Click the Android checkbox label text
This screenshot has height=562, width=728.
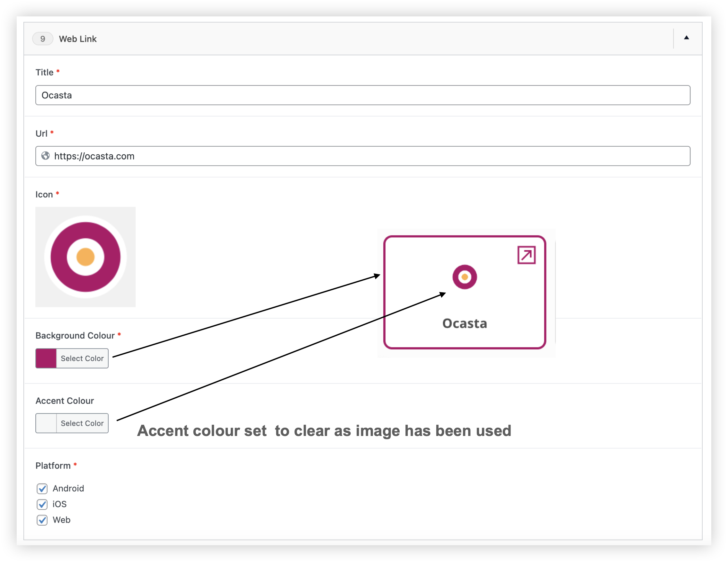(x=68, y=488)
